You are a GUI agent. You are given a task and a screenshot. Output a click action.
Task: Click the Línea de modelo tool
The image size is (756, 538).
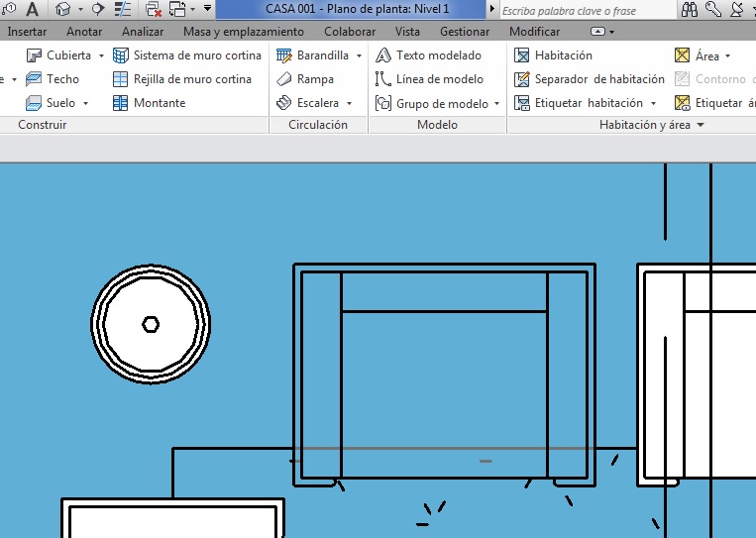point(430,79)
